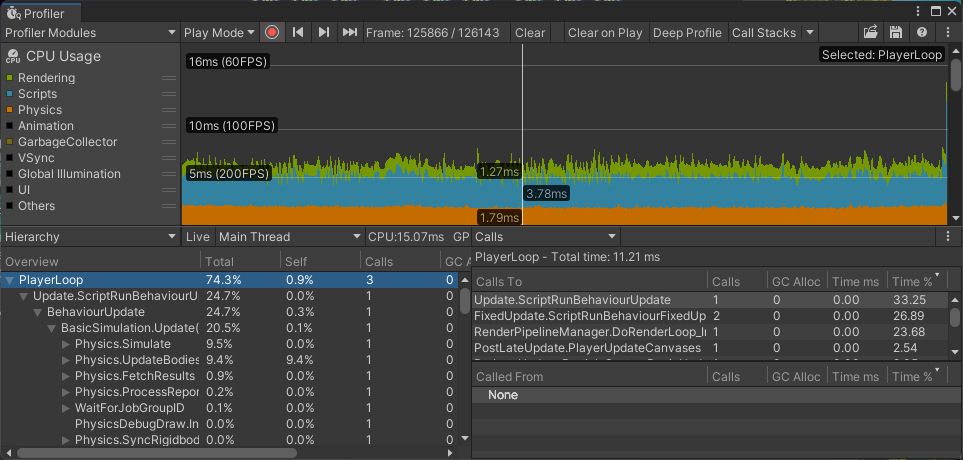
Task: Toggle Global Illumination visibility box
Action: pos(9,174)
